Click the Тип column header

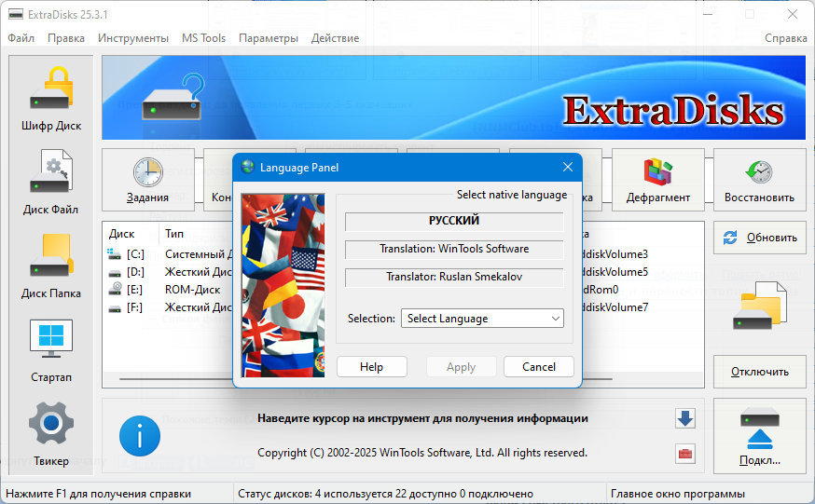click(174, 234)
